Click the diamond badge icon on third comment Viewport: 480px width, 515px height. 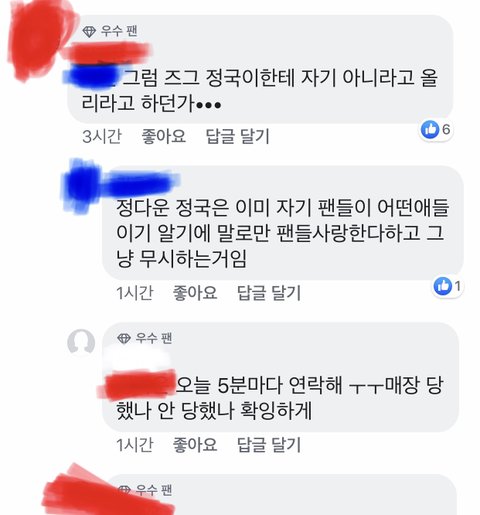(x=124, y=338)
